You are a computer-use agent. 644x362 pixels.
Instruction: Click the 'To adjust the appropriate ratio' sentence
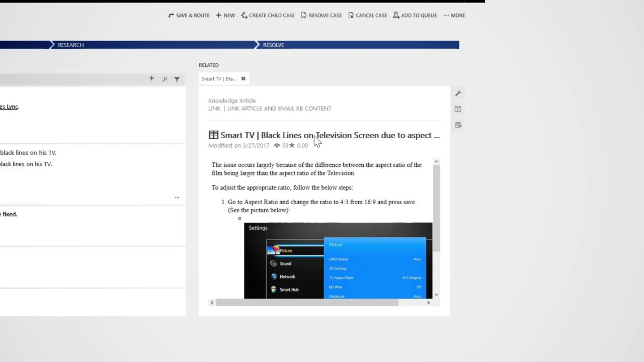click(282, 188)
